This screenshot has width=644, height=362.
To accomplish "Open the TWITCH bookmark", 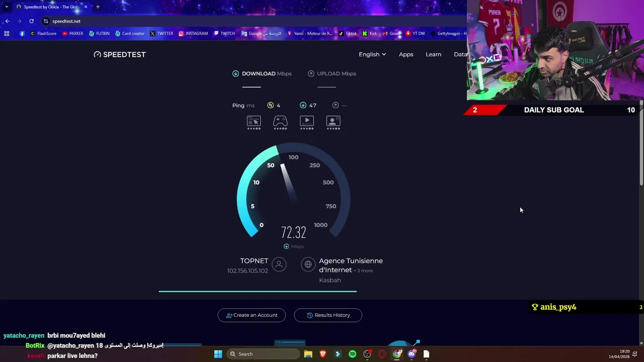I will click(224, 34).
